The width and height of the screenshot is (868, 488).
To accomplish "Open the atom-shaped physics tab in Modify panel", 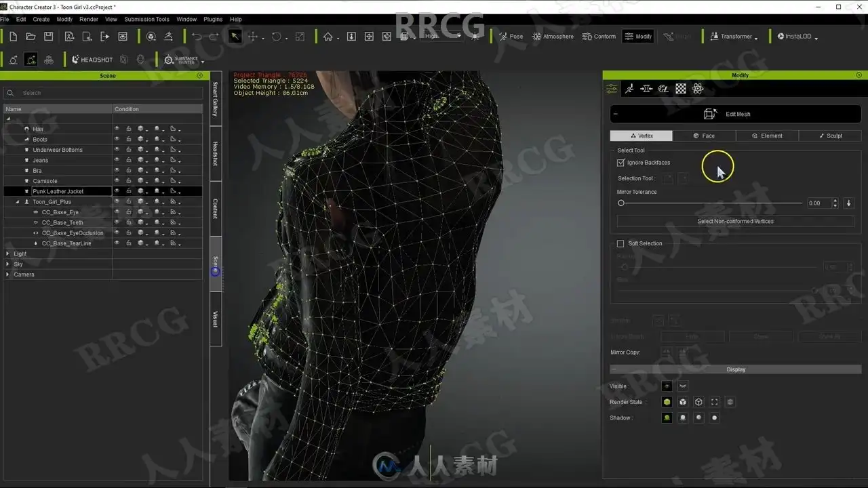I will click(698, 89).
